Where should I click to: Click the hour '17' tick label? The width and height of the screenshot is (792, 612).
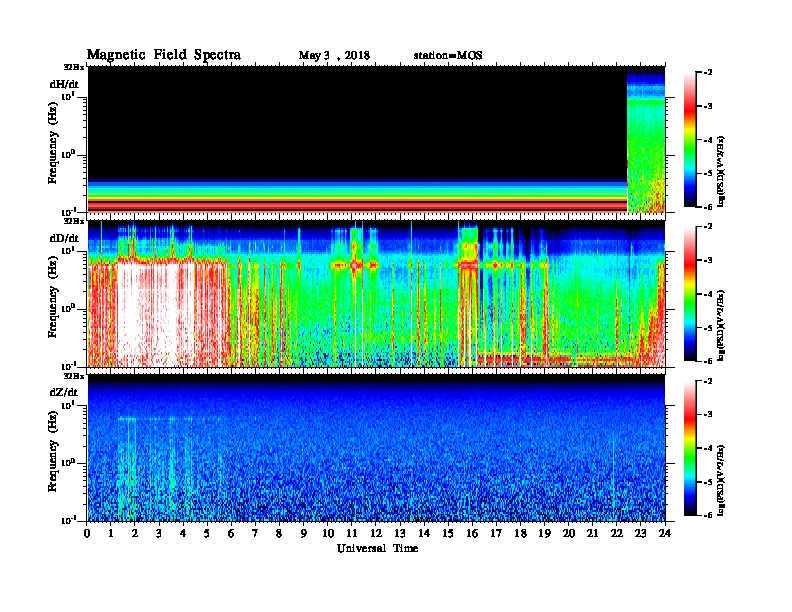[x=497, y=533]
